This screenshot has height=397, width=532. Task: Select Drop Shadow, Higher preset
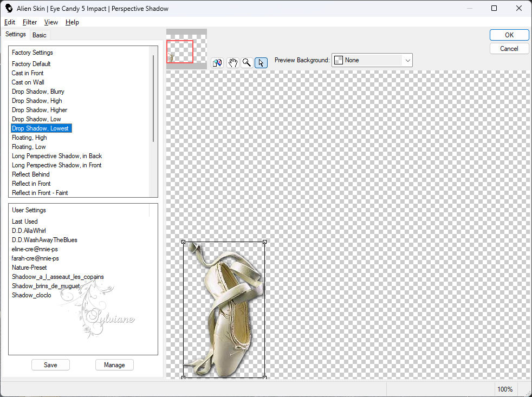40,109
